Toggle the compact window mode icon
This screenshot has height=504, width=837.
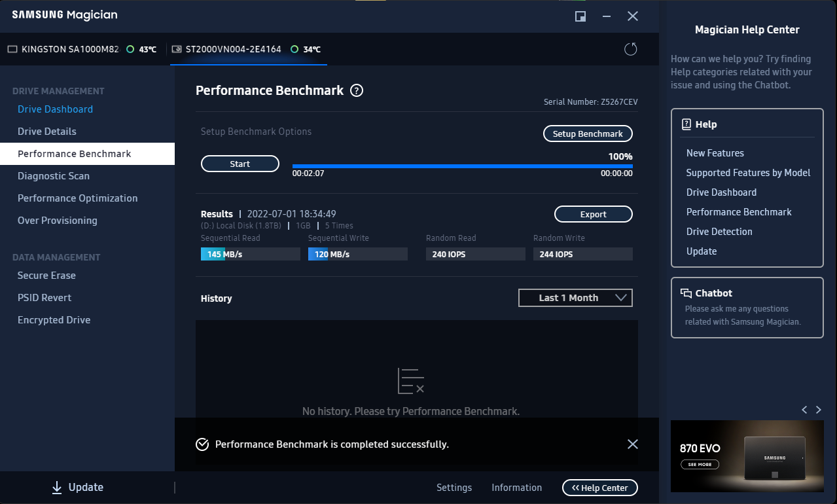tap(580, 16)
